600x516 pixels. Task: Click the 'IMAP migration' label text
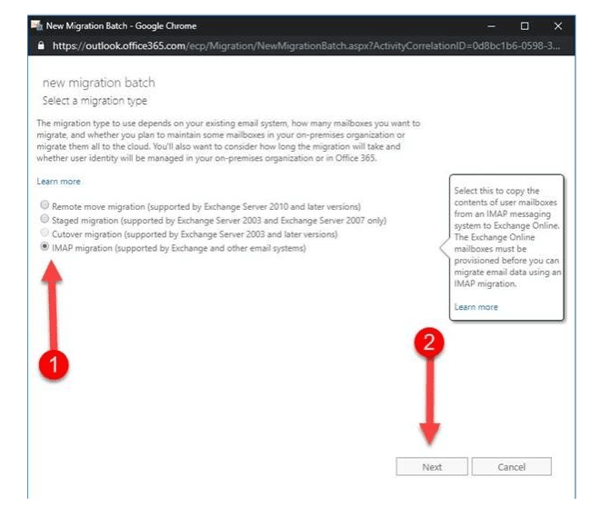point(179,248)
